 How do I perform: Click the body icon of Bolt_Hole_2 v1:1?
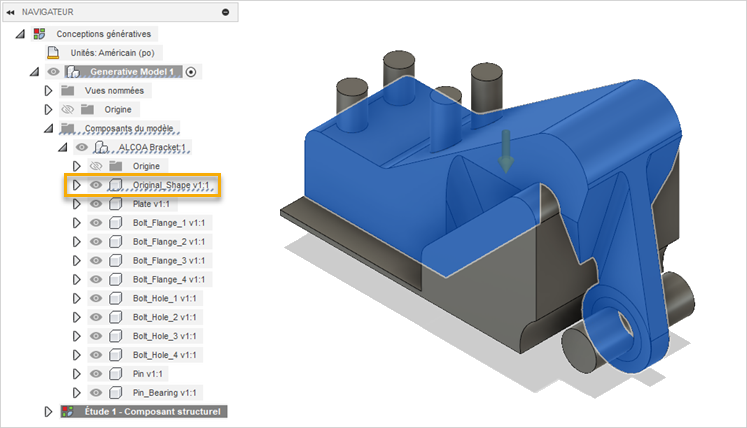pos(115,317)
